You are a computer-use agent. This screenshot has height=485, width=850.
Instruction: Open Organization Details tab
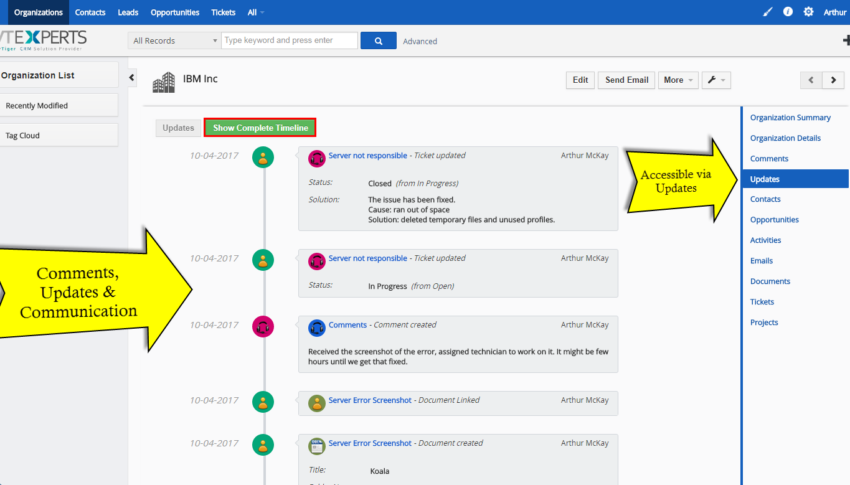pyautogui.click(x=785, y=138)
